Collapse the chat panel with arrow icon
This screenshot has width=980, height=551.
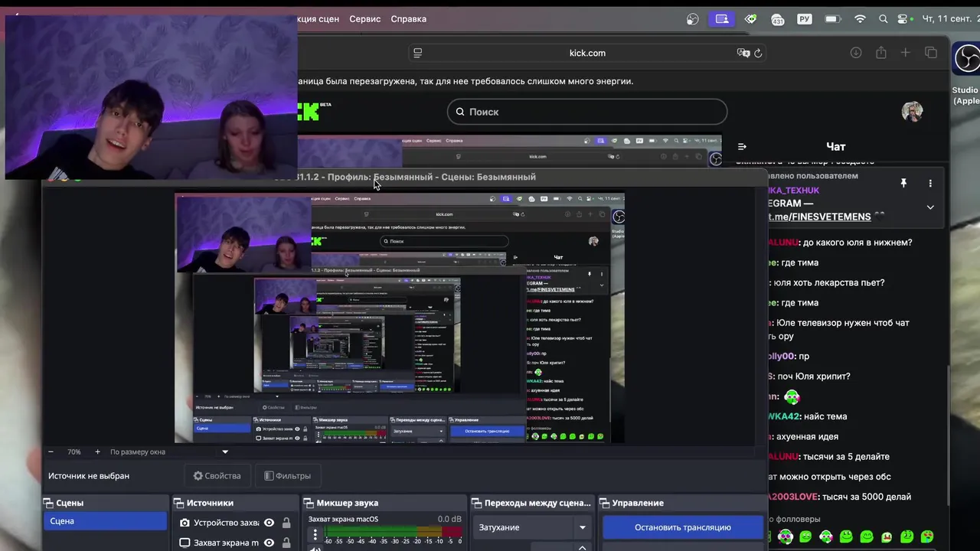tap(741, 147)
